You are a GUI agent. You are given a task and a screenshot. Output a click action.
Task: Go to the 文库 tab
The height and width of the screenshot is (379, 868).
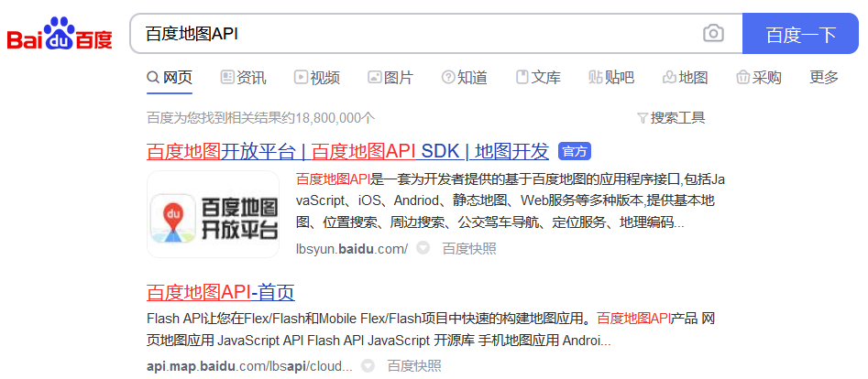(x=538, y=78)
